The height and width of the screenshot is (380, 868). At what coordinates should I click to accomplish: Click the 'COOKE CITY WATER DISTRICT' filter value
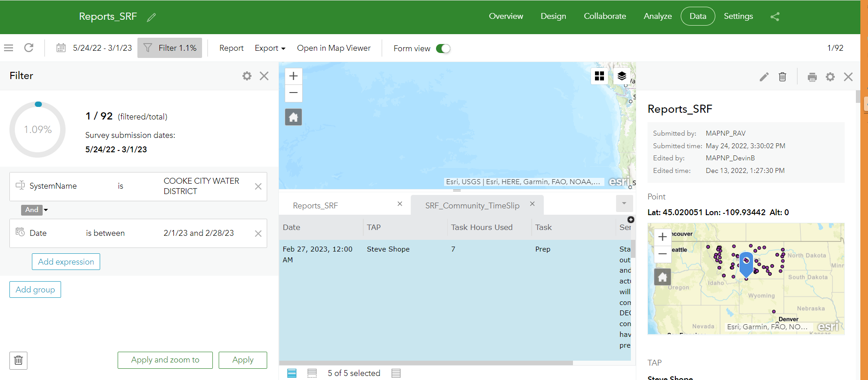(201, 186)
